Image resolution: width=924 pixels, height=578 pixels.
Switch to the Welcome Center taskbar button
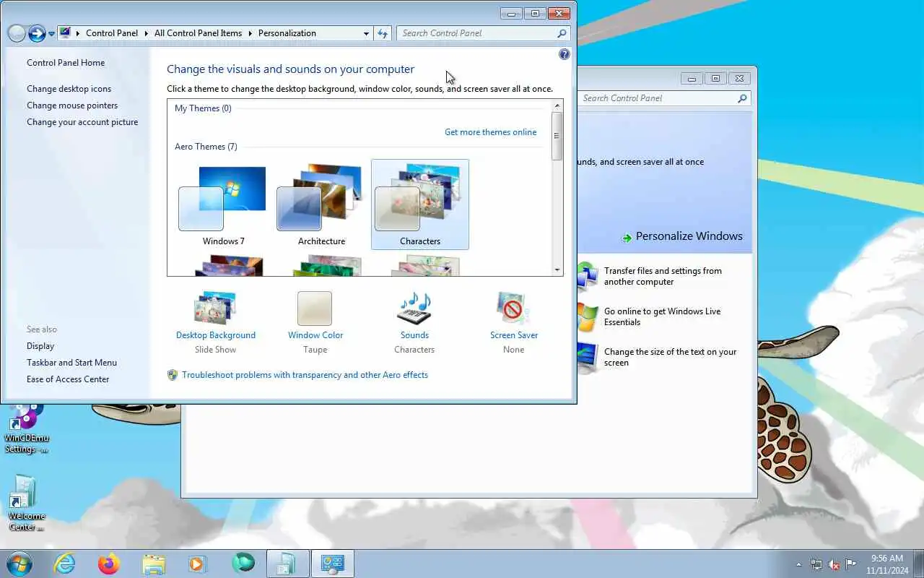(x=288, y=564)
